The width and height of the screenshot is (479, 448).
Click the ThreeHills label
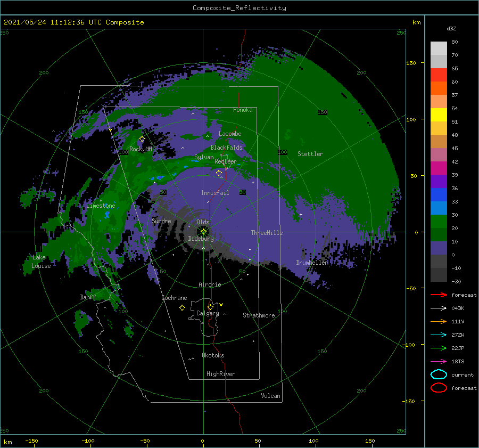click(x=267, y=233)
